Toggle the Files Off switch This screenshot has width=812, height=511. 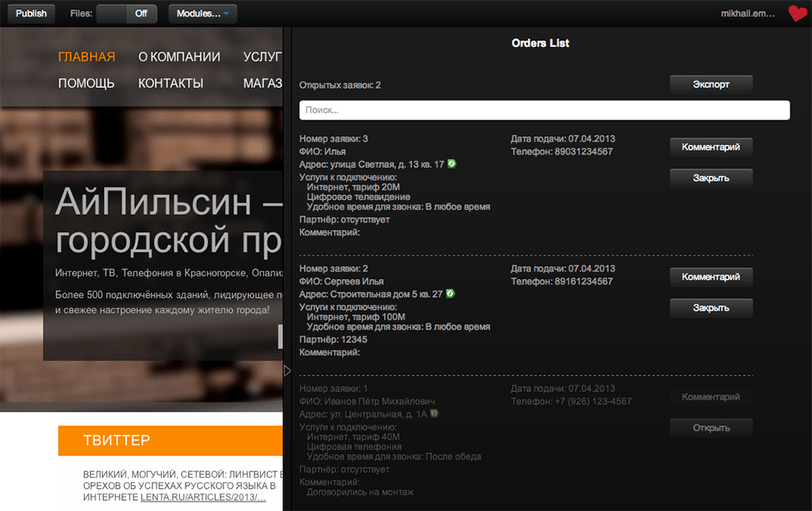pos(126,13)
